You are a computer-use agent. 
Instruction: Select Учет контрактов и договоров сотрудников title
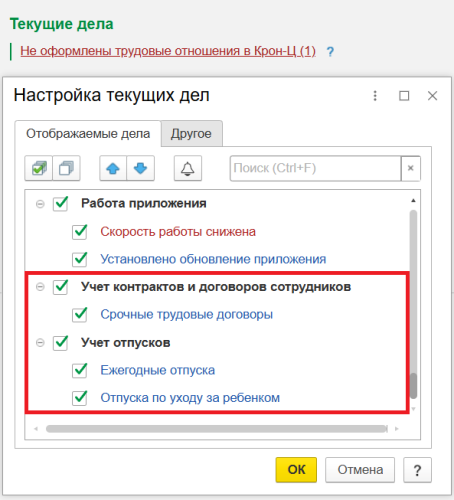coord(216,287)
